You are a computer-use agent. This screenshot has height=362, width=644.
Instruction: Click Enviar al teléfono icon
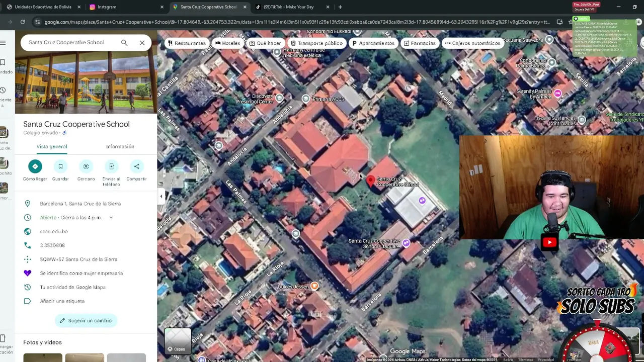(x=111, y=166)
